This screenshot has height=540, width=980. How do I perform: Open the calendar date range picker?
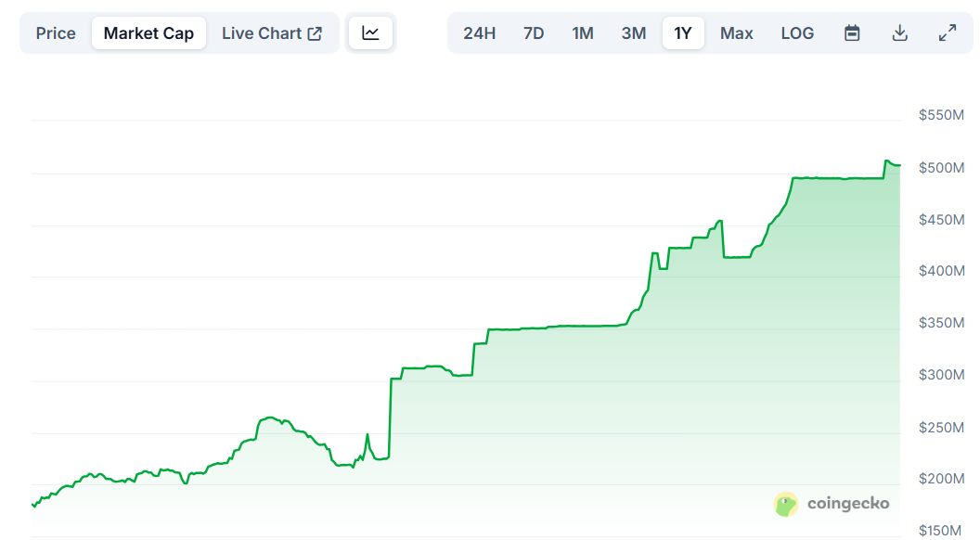851,32
